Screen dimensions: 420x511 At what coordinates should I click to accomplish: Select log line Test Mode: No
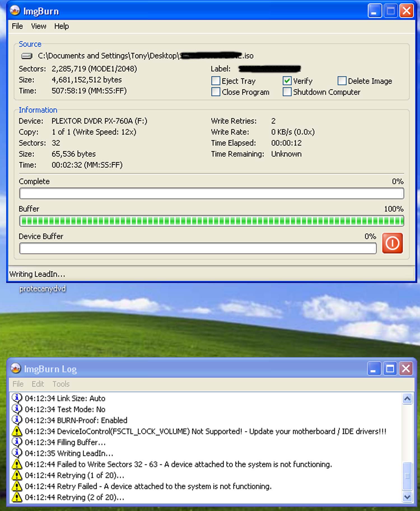65,409
